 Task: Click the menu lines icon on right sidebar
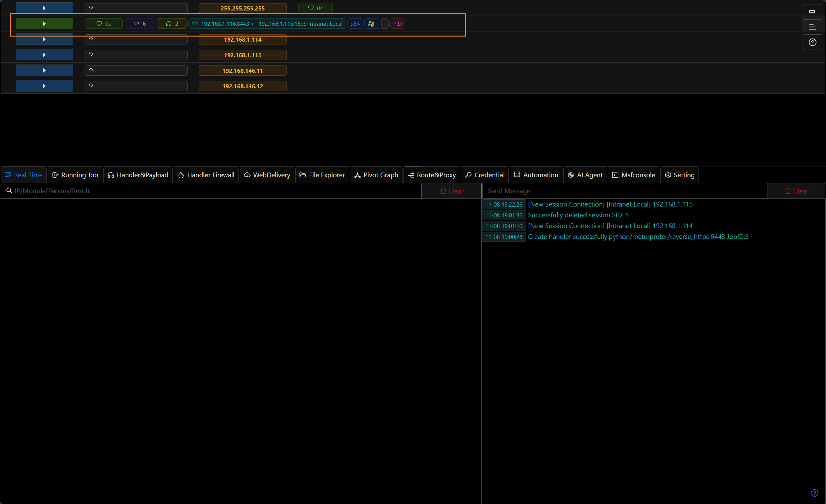tap(812, 27)
